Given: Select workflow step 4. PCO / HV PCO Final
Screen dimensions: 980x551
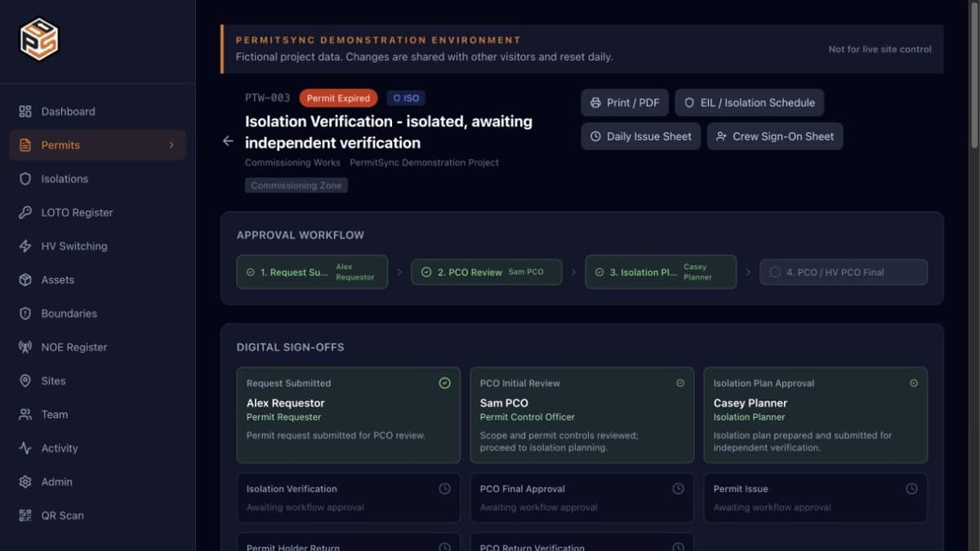Looking at the screenshot, I should tap(844, 273).
